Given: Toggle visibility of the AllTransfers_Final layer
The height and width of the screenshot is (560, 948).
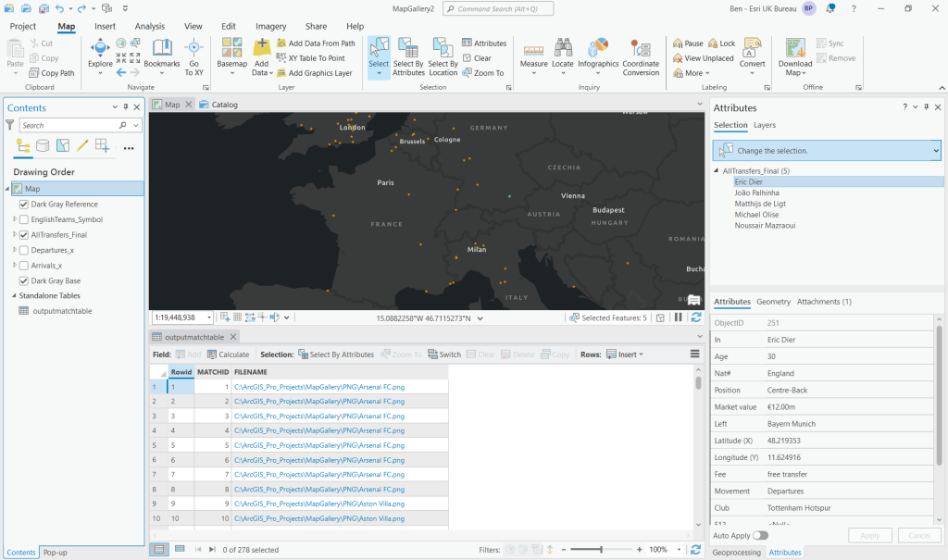Looking at the screenshot, I should 24,233.
